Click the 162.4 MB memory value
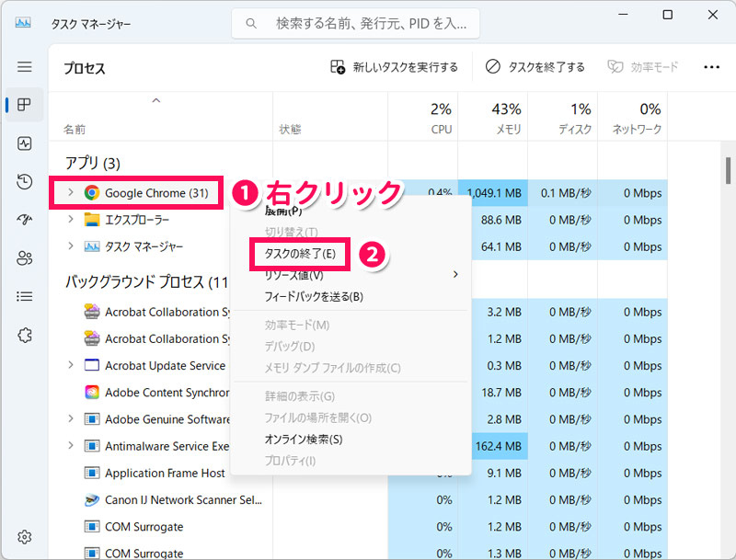 click(498, 446)
